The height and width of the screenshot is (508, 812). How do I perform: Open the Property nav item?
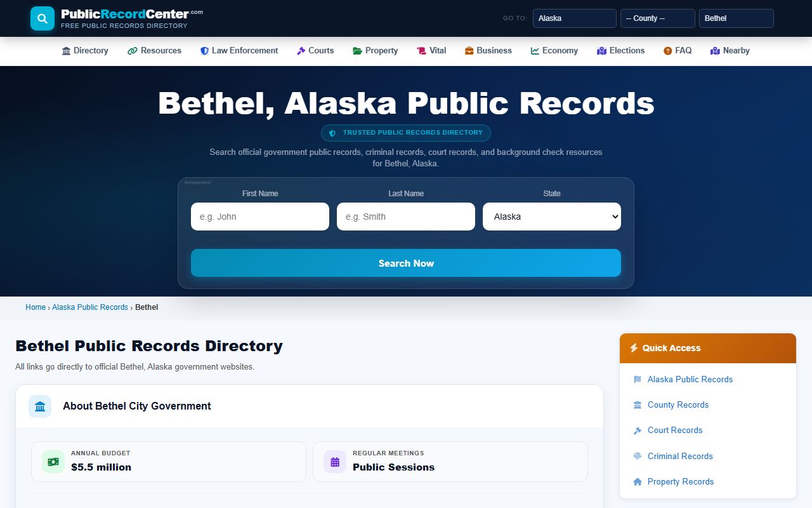[376, 51]
